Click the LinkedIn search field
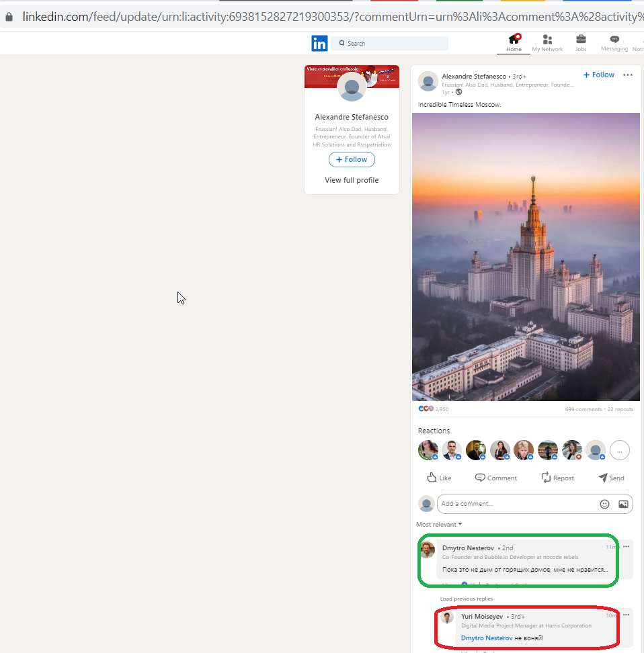The width and height of the screenshot is (644, 653). pos(390,43)
